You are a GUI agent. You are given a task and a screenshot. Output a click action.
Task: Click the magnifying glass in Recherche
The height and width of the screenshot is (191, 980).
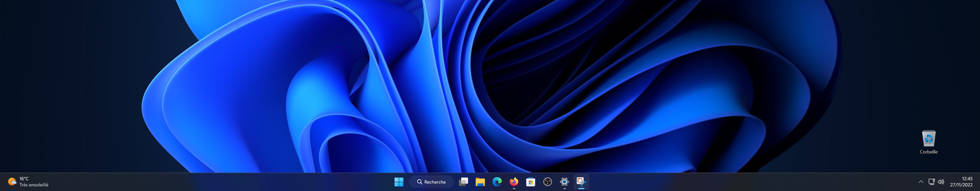(420, 182)
